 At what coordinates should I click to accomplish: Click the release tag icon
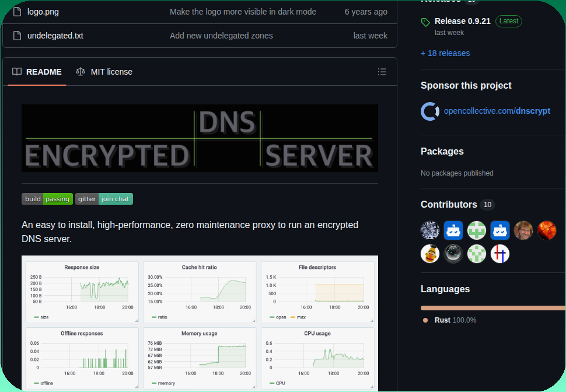425,22
